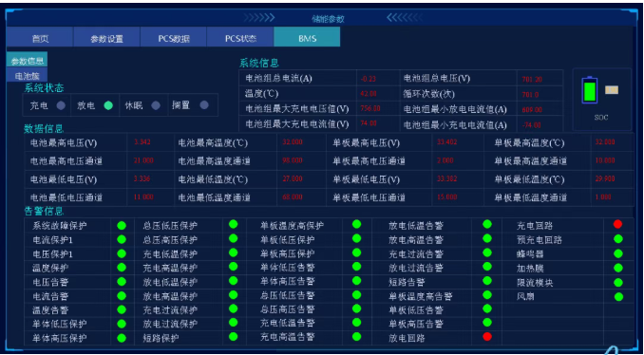Click the green battery SOC icon
The image size is (644, 355).
(x=589, y=90)
